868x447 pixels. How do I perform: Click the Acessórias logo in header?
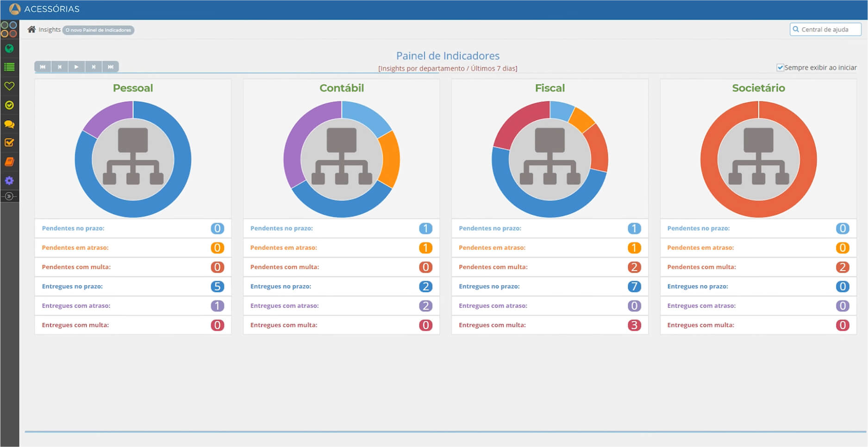44,9
